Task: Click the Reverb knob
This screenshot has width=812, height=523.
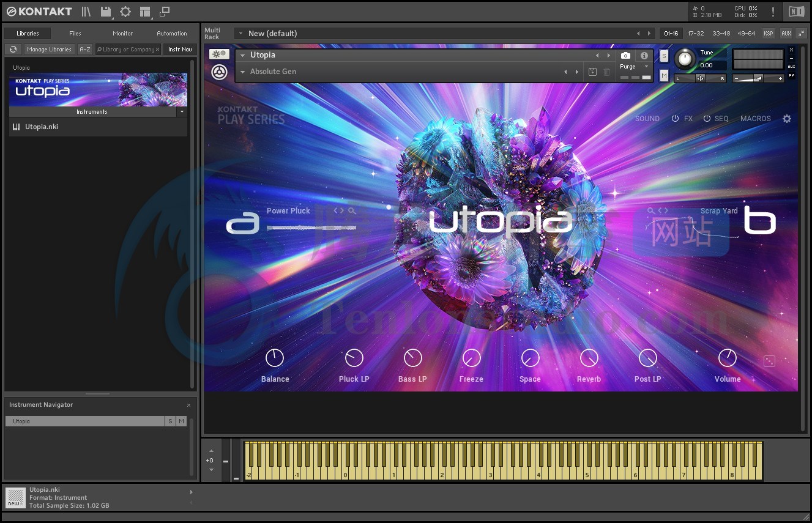Action: pos(589,358)
